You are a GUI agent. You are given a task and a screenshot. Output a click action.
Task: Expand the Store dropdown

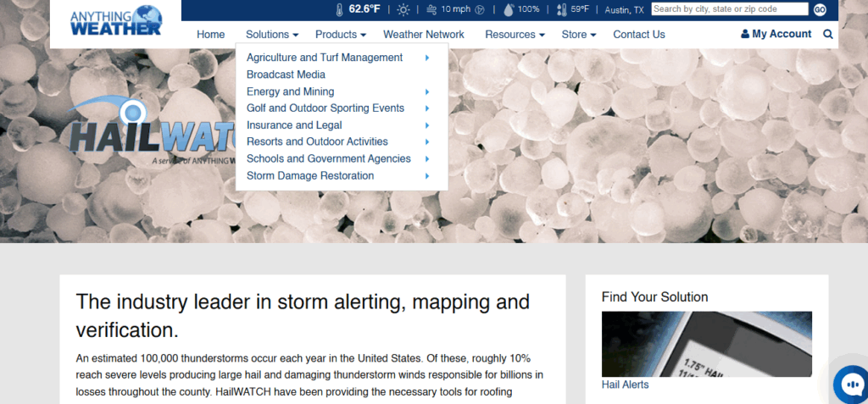579,35
